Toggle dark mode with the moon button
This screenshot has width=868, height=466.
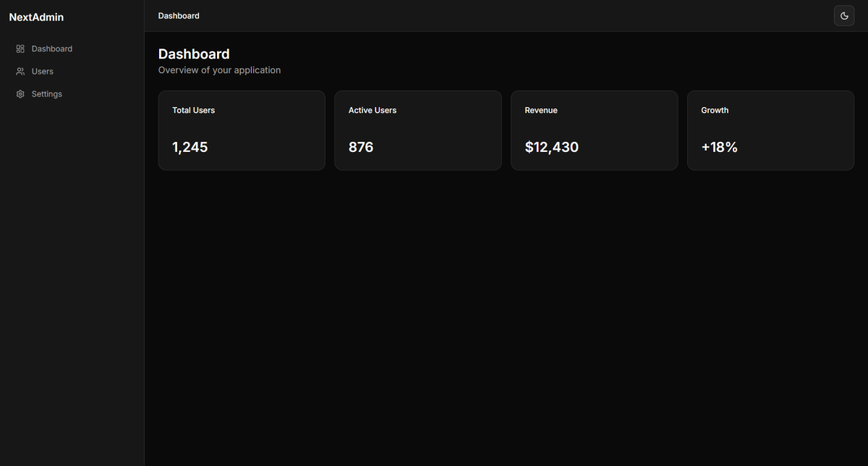point(843,16)
